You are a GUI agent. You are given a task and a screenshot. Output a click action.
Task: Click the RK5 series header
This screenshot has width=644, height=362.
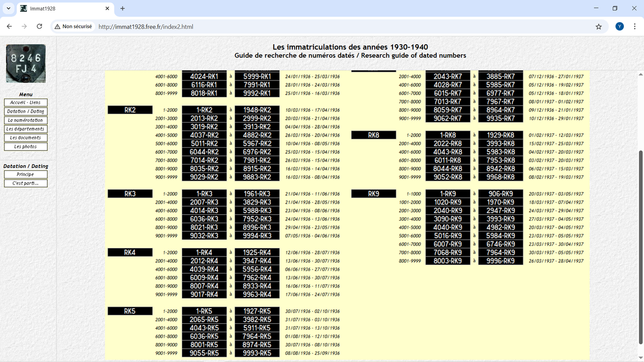tap(130, 311)
